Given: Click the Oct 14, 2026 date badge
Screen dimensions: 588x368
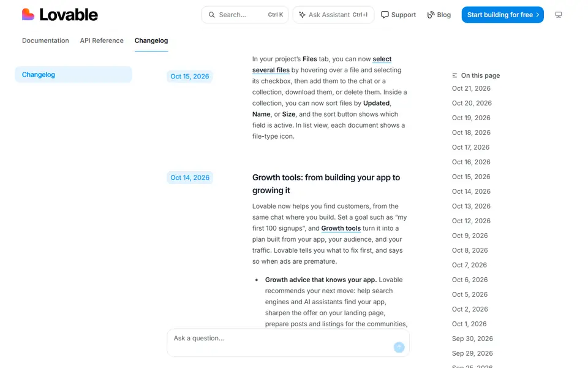Looking at the screenshot, I should (x=190, y=178).
